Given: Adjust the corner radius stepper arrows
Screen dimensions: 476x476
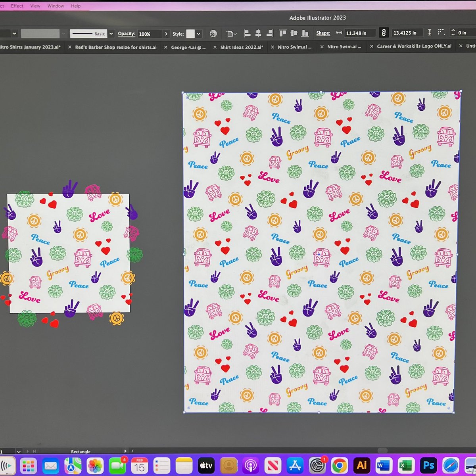Looking at the screenshot, I should [x=453, y=33].
